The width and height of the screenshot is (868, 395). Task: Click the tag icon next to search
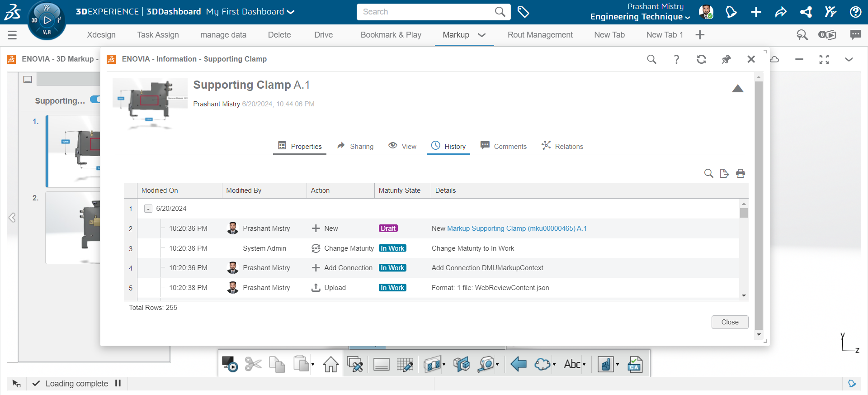click(523, 12)
